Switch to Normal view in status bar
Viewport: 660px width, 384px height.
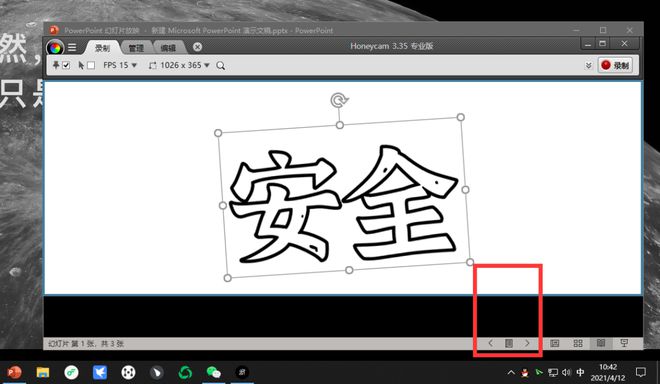555,343
